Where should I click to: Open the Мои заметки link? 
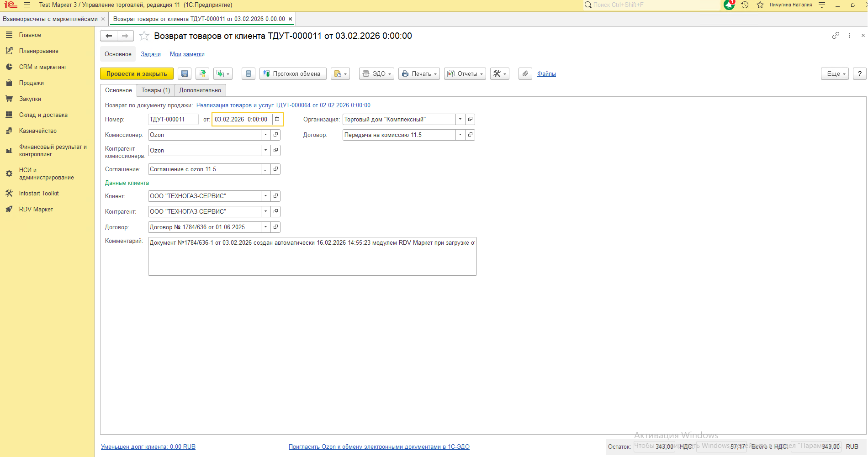pyautogui.click(x=187, y=54)
